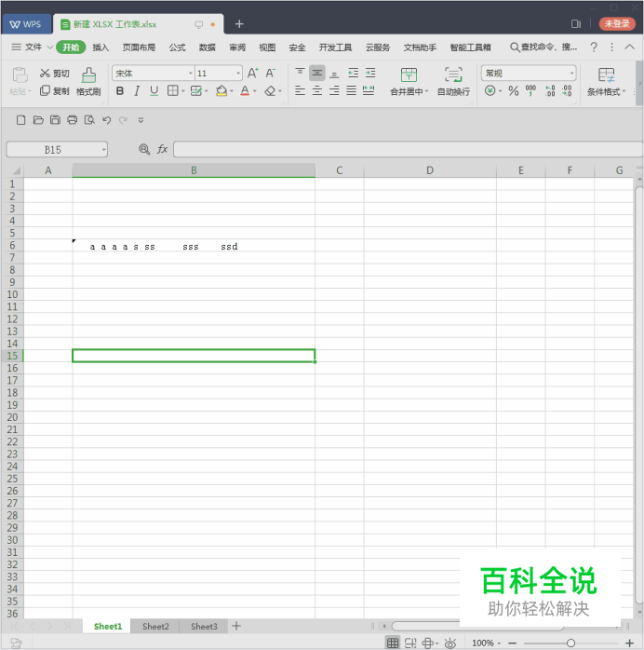Expand the fill color dropdown arrow

pyautogui.click(x=232, y=91)
